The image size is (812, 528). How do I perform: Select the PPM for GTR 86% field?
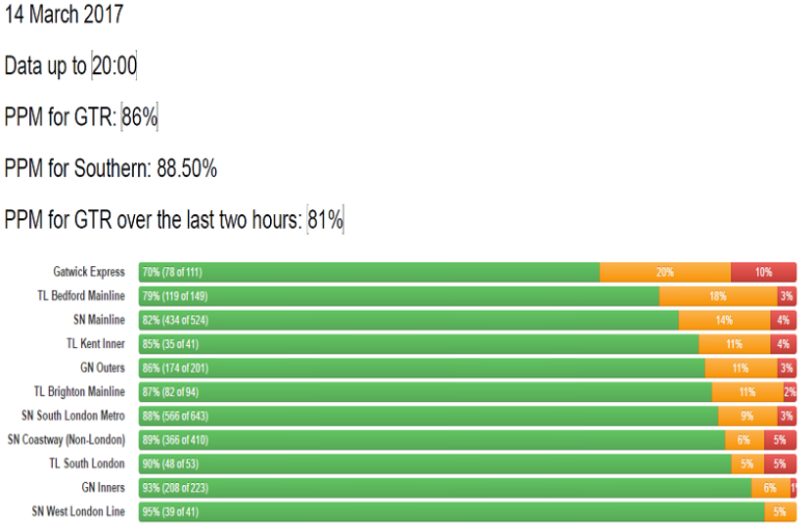tap(139, 118)
